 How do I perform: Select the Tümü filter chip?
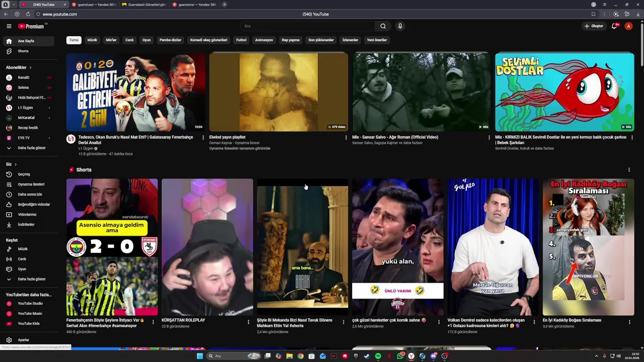click(74, 40)
